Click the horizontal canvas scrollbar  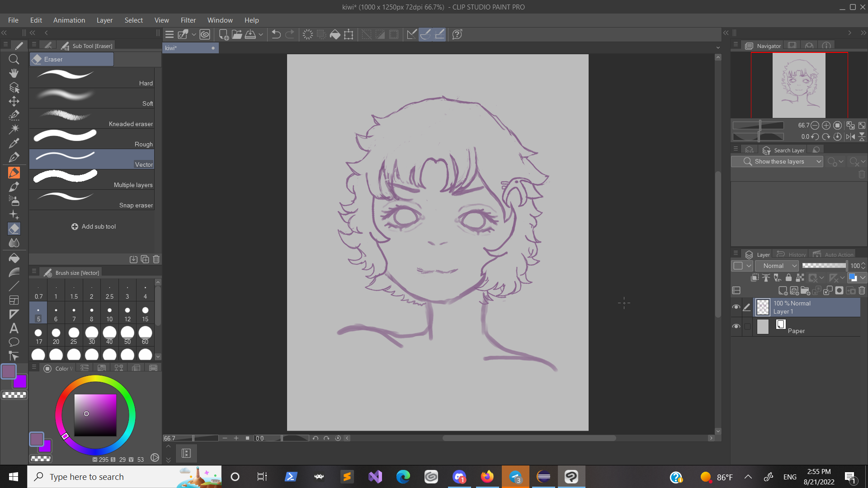click(529, 438)
